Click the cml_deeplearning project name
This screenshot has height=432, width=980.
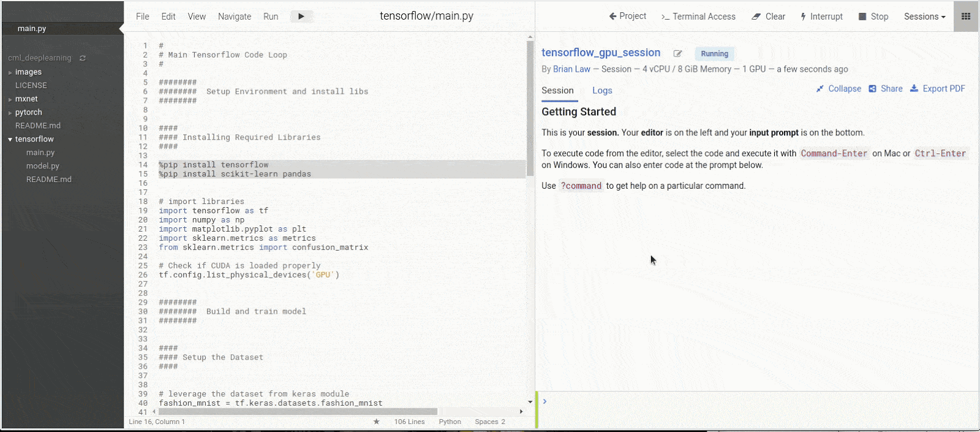tap(40, 58)
